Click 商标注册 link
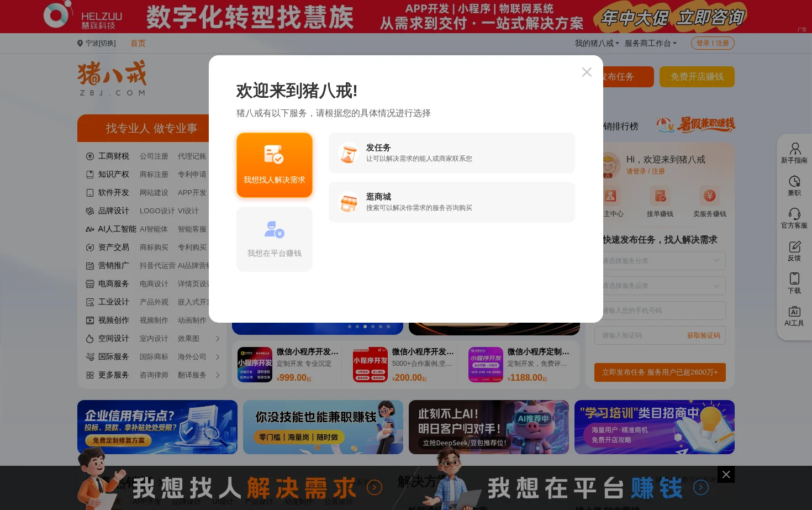Screen dimensions: 812x510 coord(154,175)
